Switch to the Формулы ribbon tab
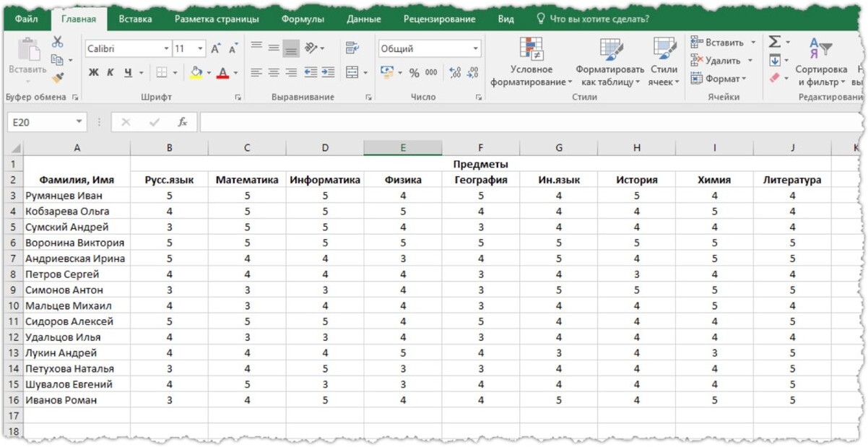The width and height of the screenshot is (868, 447). (x=303, y=19)
